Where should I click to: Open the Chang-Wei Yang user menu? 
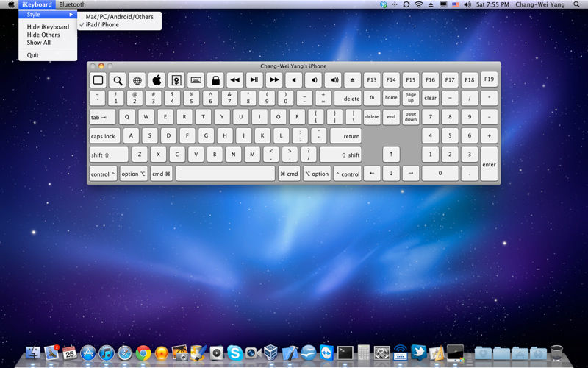click(540, 4)
